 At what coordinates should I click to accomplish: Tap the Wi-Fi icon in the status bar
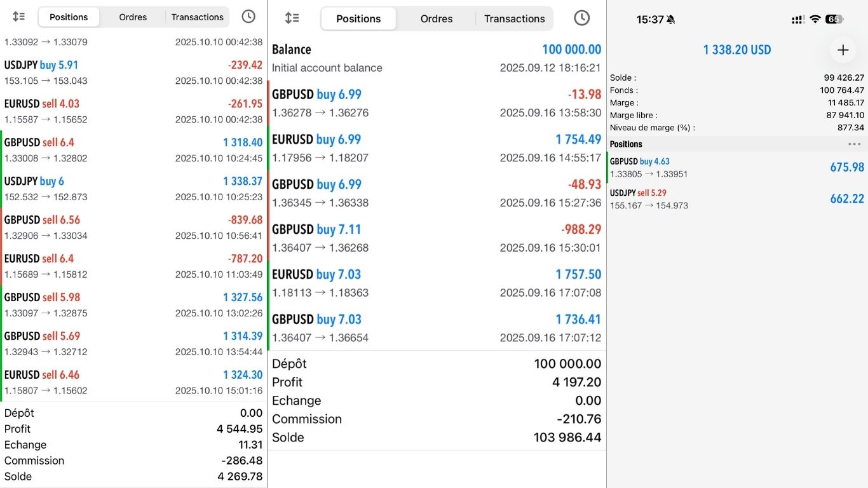pyautogui.click(x=815, y=20)
